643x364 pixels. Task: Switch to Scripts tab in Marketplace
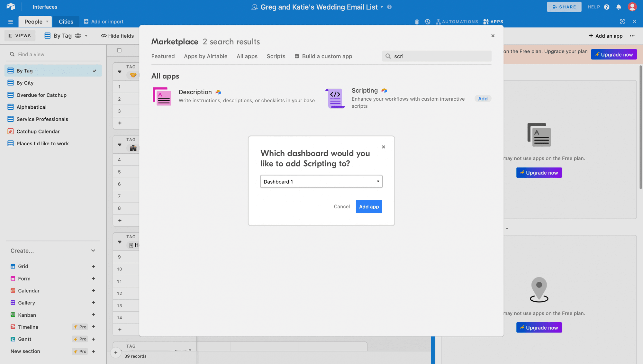click(276, 56)
